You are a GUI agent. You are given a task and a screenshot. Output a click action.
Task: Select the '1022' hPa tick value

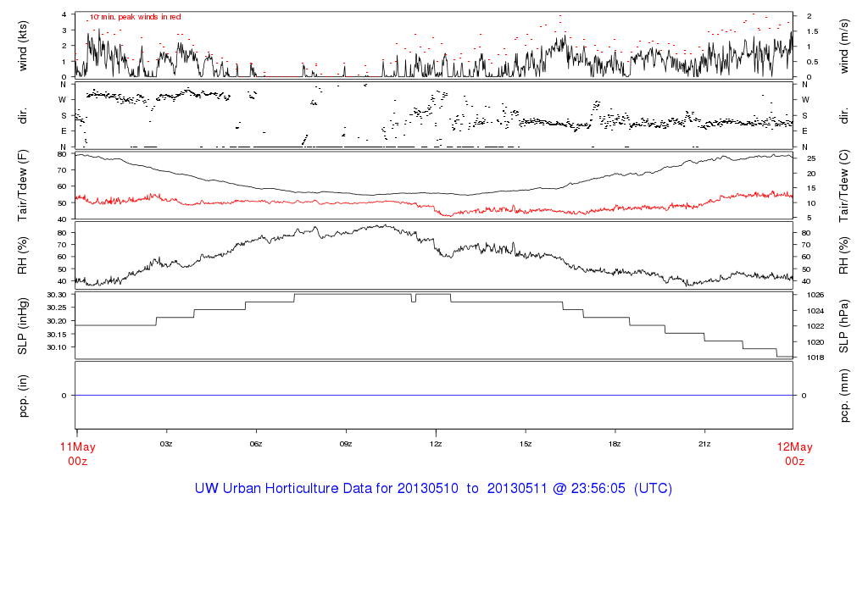click(815, 326)
